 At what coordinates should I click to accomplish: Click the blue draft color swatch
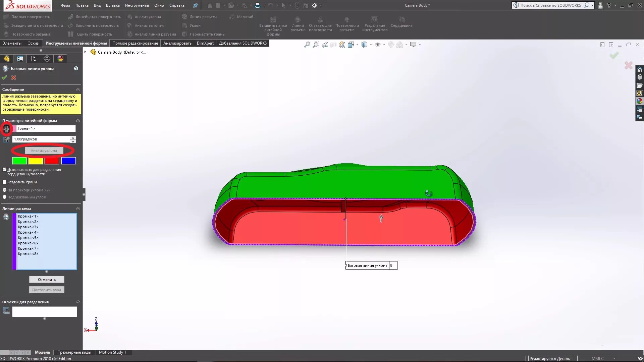tap(68, 161)
